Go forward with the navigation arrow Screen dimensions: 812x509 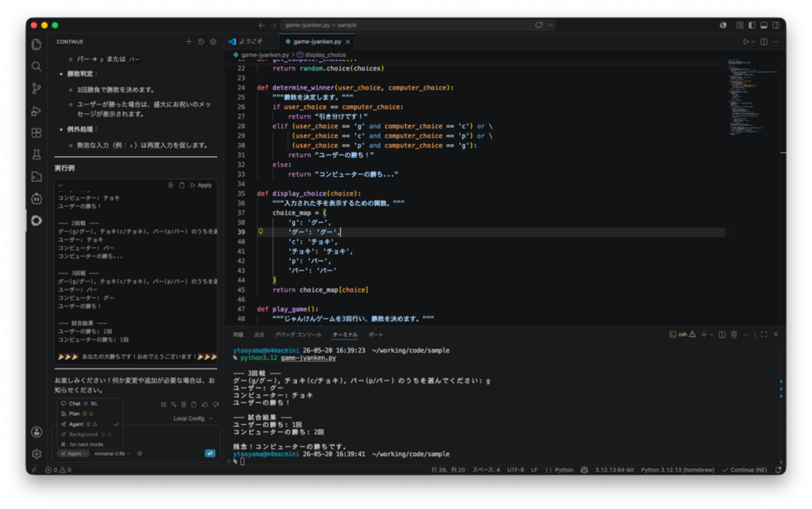point(274,25)
